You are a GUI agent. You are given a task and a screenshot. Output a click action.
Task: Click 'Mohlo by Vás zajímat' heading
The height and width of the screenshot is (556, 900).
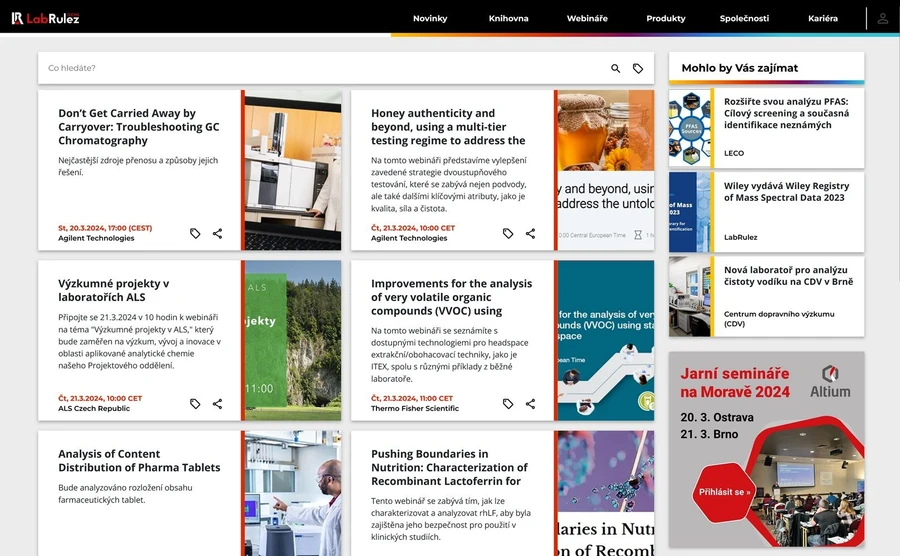739,68
